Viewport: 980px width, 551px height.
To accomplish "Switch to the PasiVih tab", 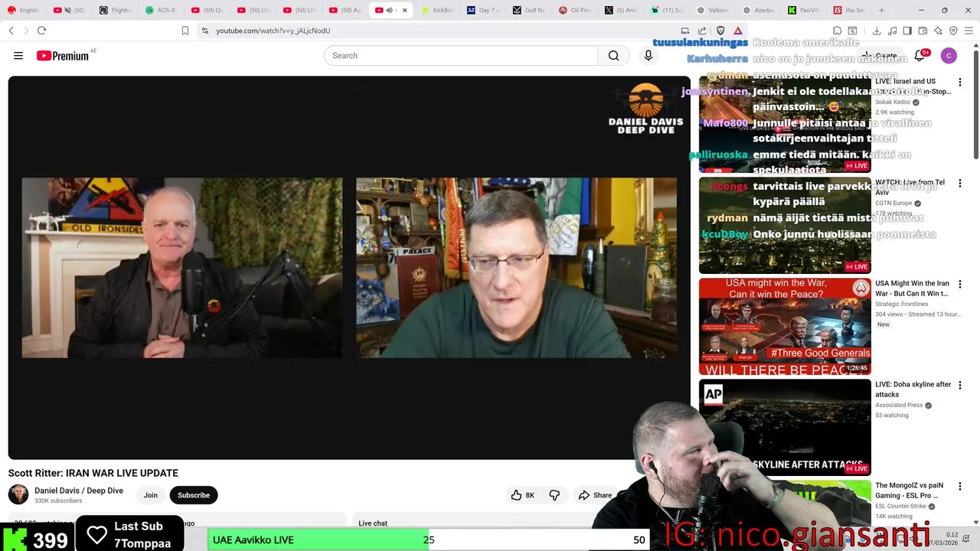I will [x=804, y=10].
